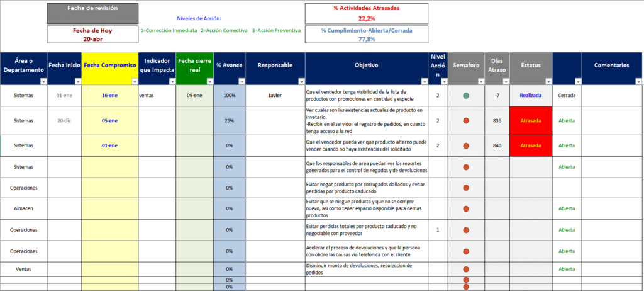
Task: Click the green semaphore dot in Javier's row
Action: 466,96
